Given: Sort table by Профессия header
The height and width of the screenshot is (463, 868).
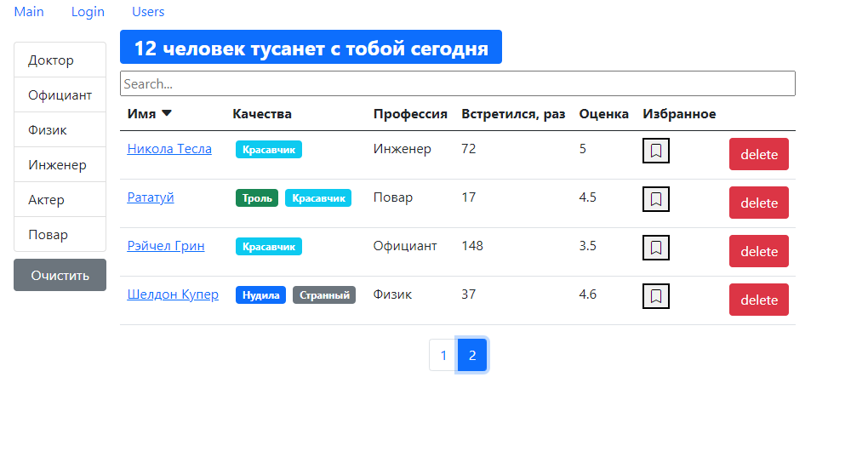Looking at the screenshot, I should pyautogui.click(x=410, y=114).
